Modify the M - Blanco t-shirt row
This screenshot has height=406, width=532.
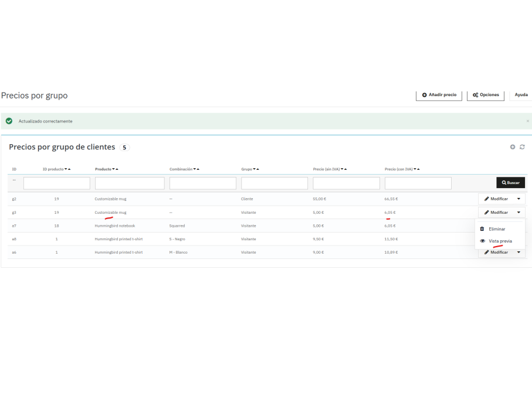click(x=496, y=253)
